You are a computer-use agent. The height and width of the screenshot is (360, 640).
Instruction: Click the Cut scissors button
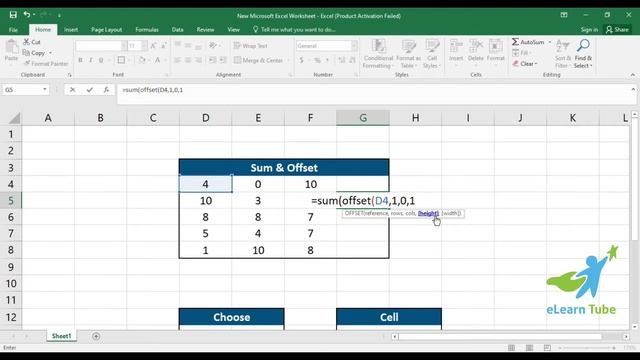tap(32, 42)
